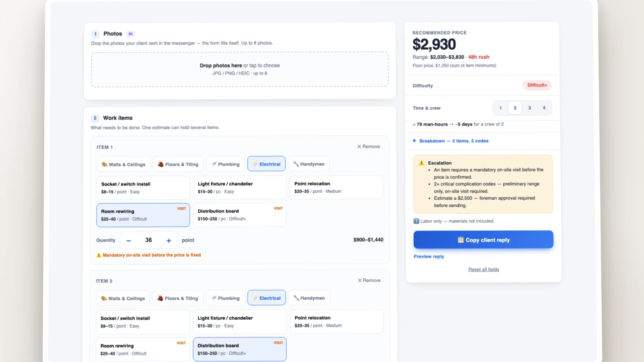Decrease Item 1 quantity with minus button
Viewport: 644px width, 362px height.
[x=129, y=240]
